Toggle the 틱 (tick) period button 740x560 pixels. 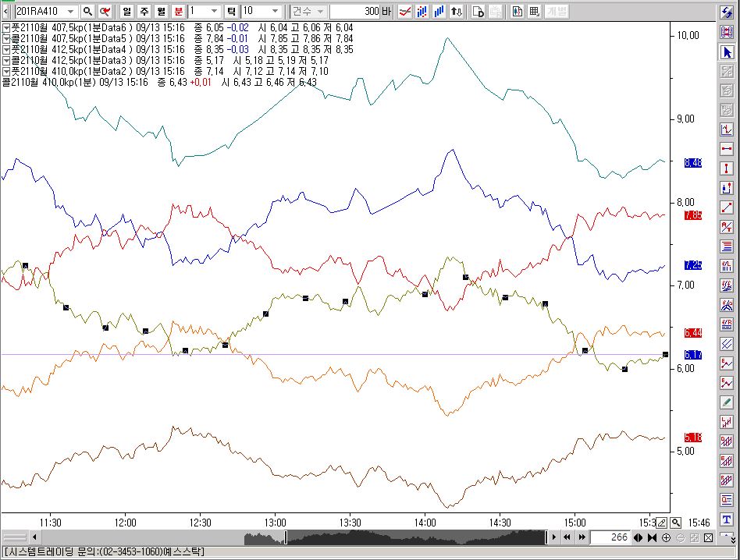[x=231, y=12]
